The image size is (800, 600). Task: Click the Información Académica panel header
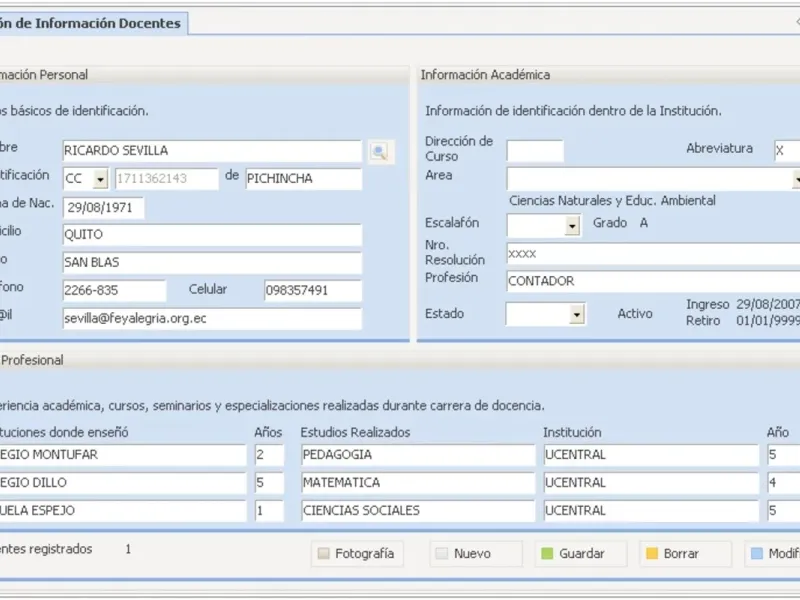(x=608, y=75)
